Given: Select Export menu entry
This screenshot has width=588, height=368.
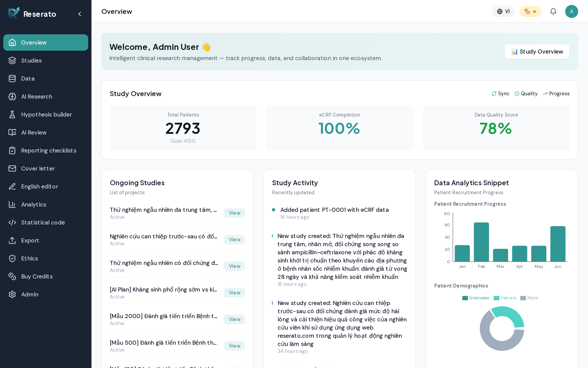Looking at the screenshot, I should tap(46, 240).
